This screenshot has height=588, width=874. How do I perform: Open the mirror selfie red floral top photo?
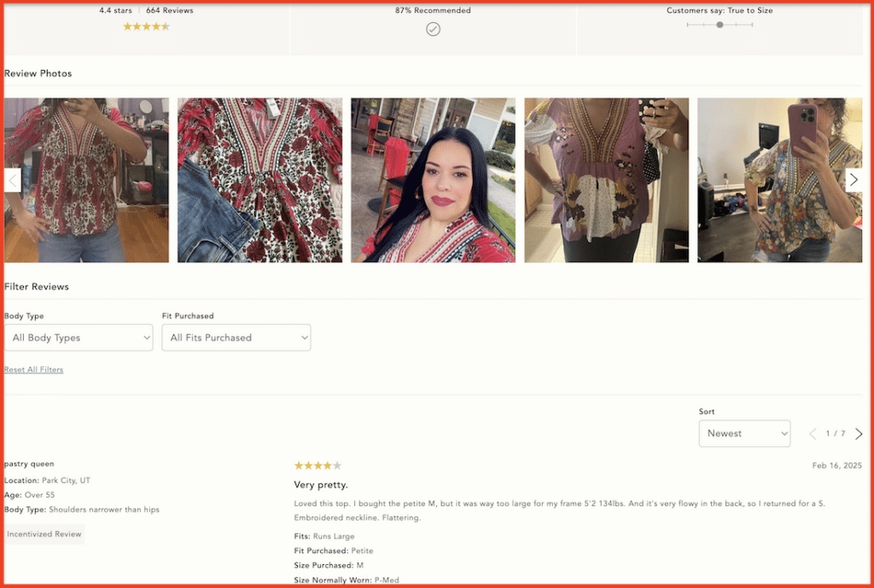pos(86,180)
